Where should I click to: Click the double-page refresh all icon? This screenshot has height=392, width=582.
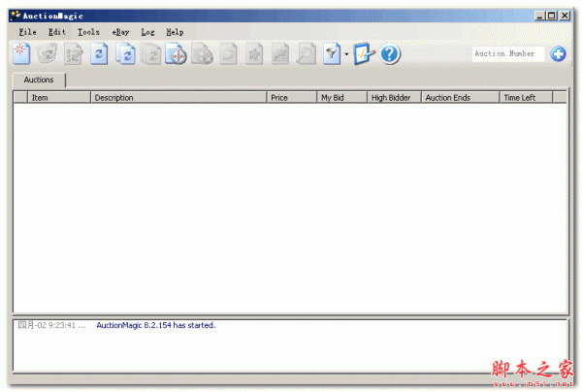[x=125, y=54]
